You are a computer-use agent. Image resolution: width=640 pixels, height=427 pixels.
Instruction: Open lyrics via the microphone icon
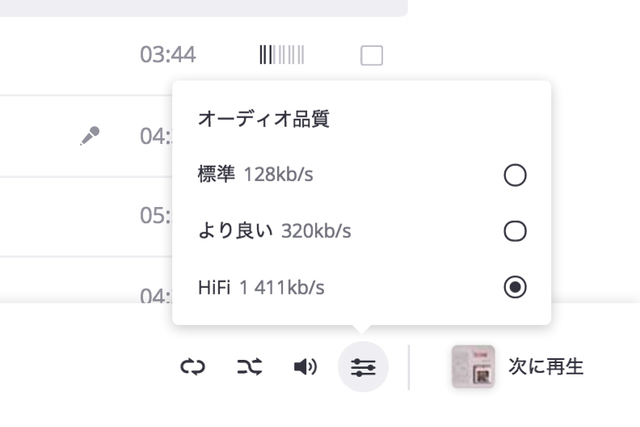coord(90,136)
